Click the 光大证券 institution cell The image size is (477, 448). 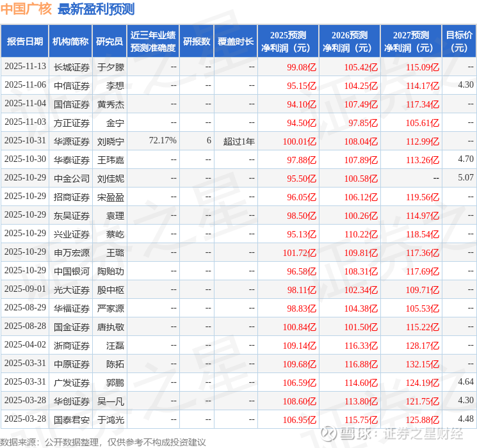pyautogui.click(x=72, y=290)
